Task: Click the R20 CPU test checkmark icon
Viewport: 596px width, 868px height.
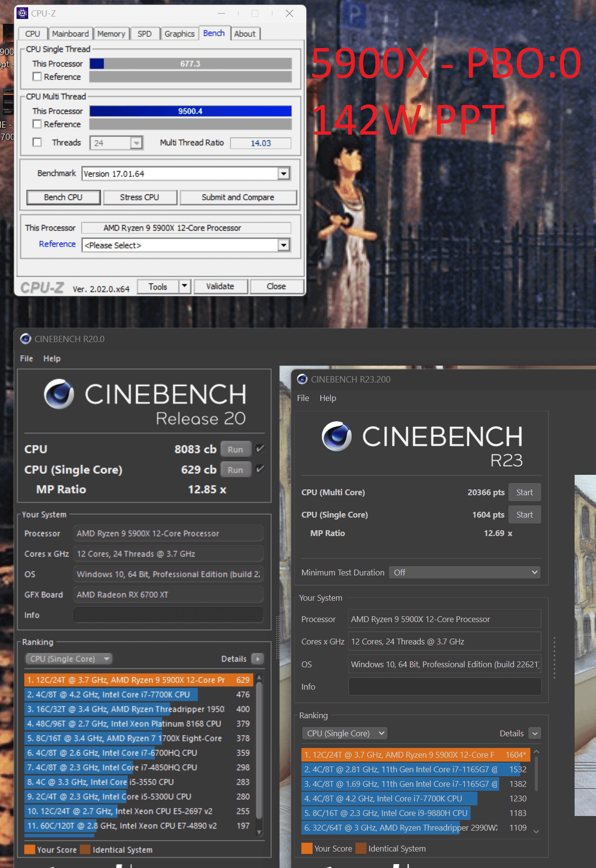Action: 260,449
